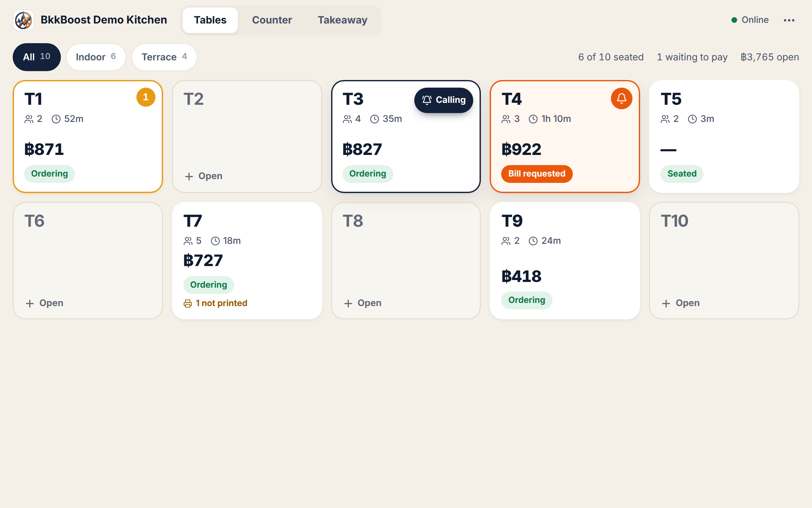Click the Seated badge on T5
Image resolution: width=812 pixels, height=508 pixels.
tap(682, 174)
